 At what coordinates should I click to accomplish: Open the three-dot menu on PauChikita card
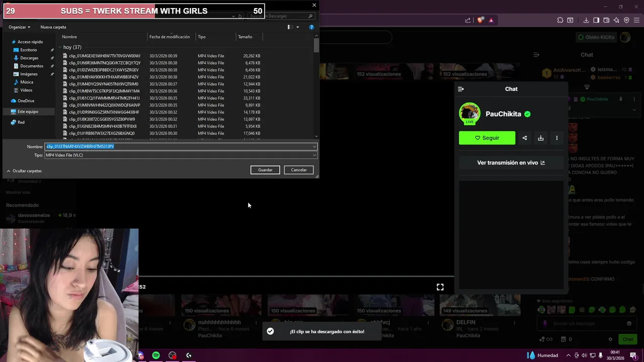click(557, 138)
